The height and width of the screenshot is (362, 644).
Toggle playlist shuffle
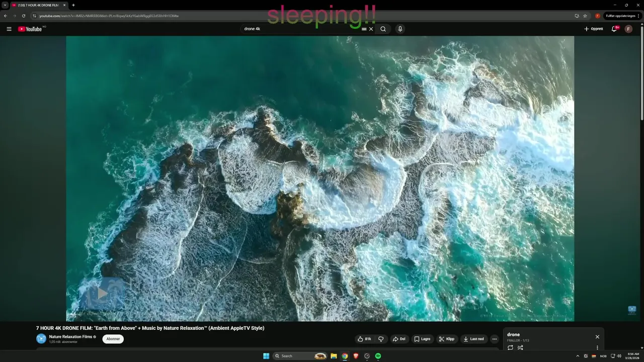tap(520, 347)
